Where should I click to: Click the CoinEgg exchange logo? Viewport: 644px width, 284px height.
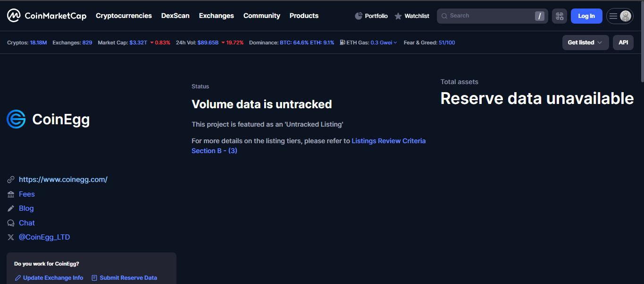coord(16,119)
